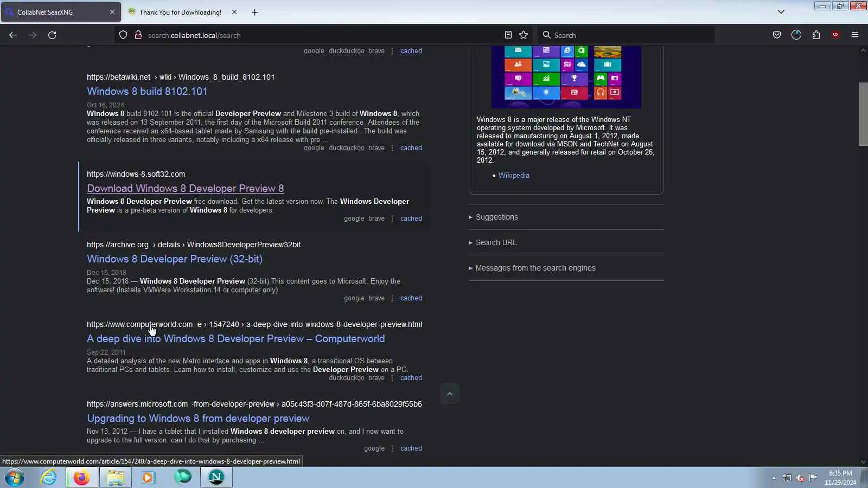Open the Windows 8 build 8102.101 result
868x488 pixels.
(x=147, y=92)
